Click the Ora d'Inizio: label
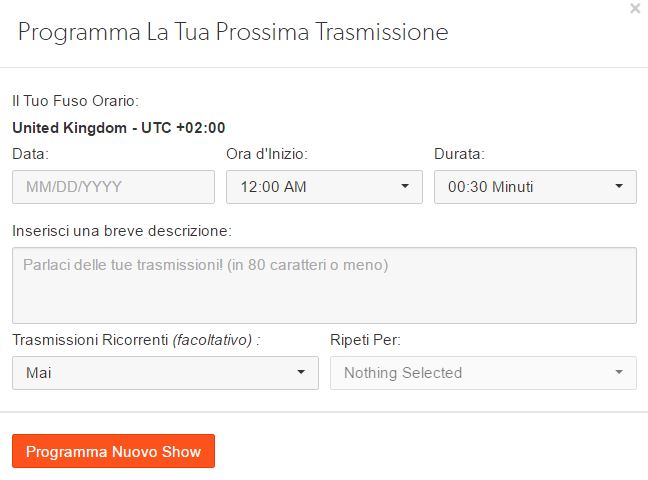This screenshot has width=648, height=480. [x=267, y=154]
